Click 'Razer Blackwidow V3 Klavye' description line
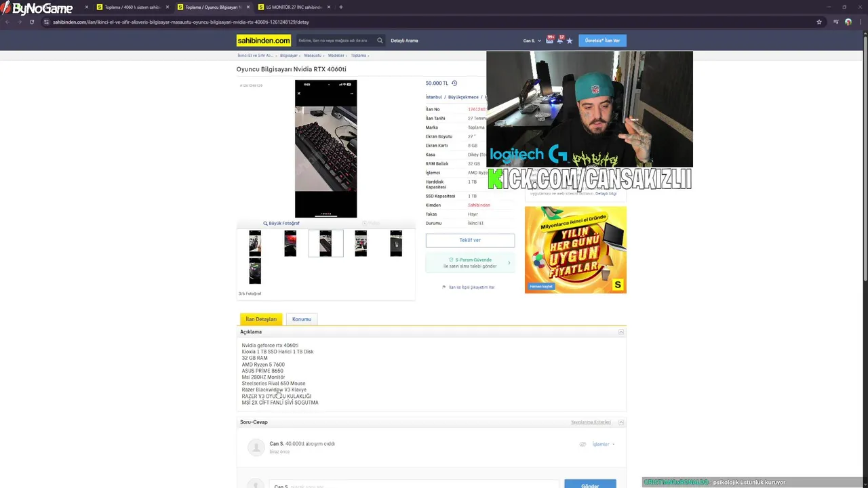This screenshot has height=488, width=868. (x=274, y=390)
